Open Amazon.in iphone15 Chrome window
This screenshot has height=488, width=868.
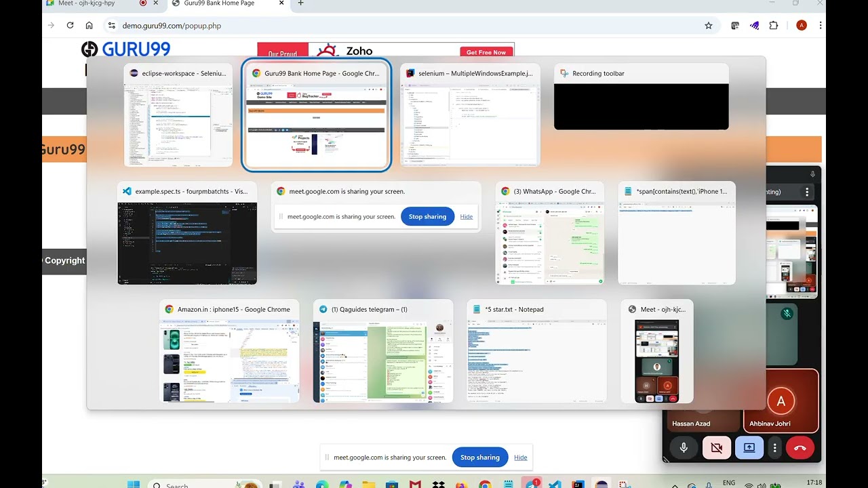click(229, 351)
